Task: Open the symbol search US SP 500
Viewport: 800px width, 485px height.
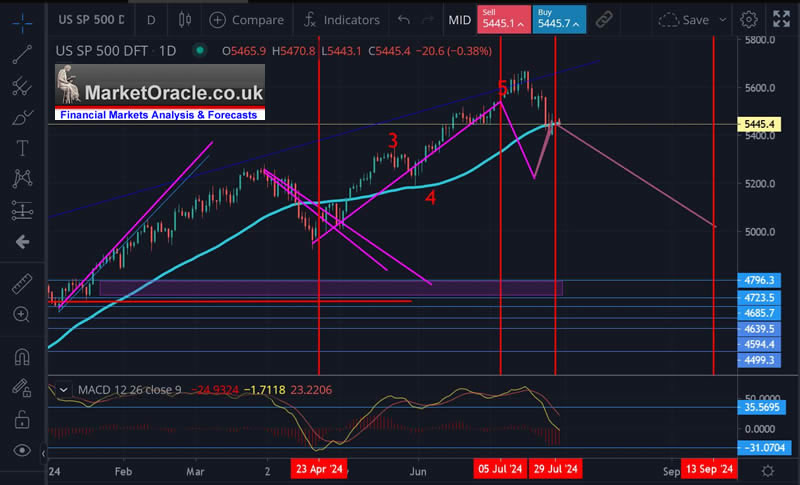Action: pos(91,20)
